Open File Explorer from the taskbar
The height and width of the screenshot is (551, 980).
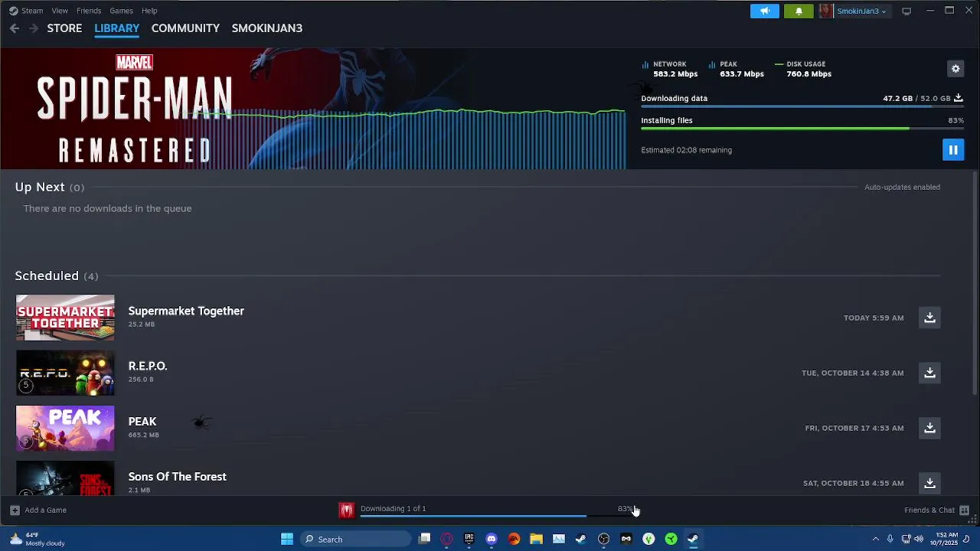click(537, 539)
